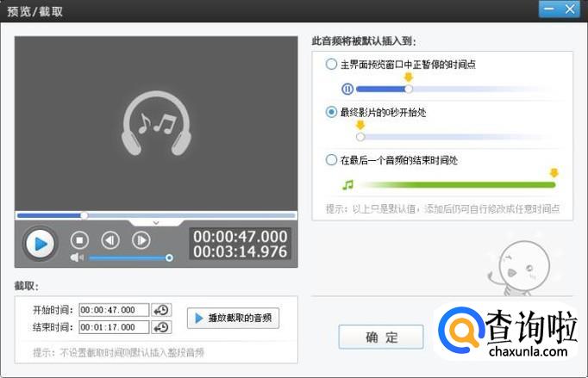Click the headphone music artwork in preview
The width and height of the screenshot is (588, 378).
(x=155, y=124)
